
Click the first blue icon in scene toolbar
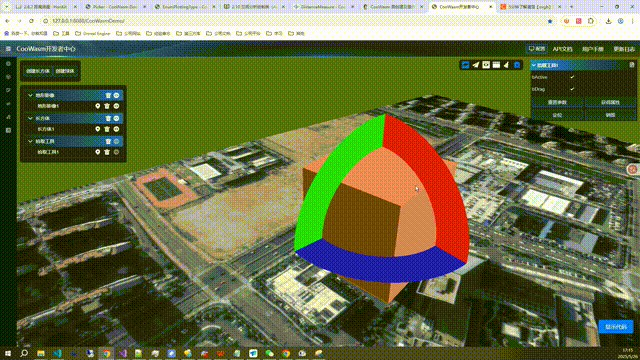[x=465, y=65]
